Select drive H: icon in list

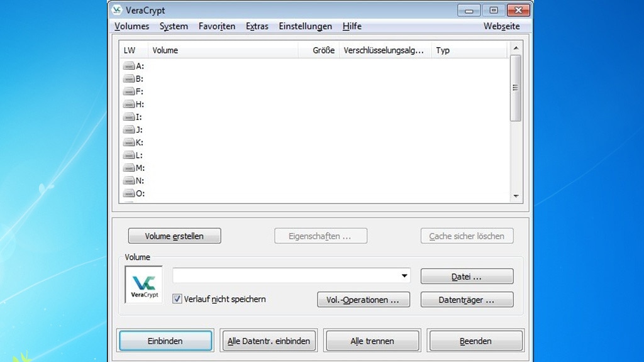(129, 104)
